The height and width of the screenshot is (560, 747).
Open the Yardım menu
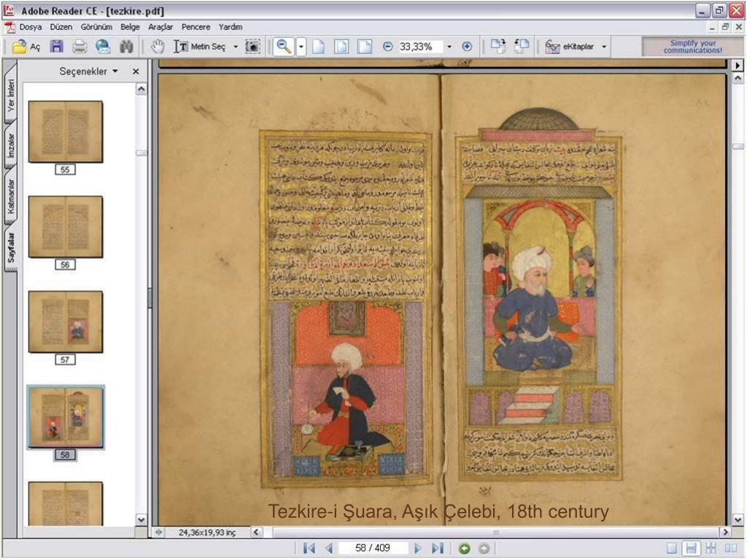[x=231, y=27]
